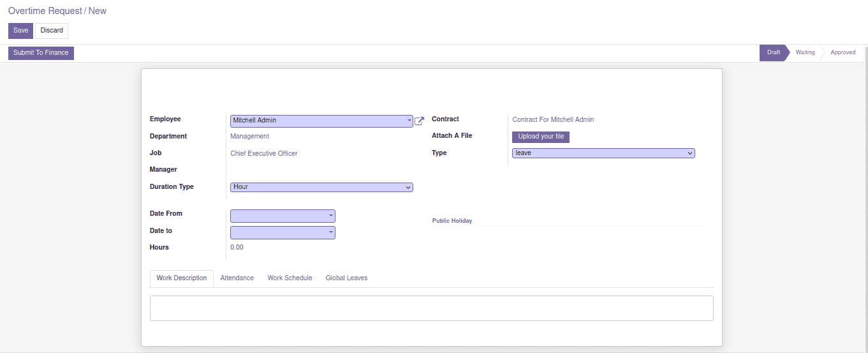
Task: Select the Work Description tab
Action: pyautogui.click(x=182, y=278)
